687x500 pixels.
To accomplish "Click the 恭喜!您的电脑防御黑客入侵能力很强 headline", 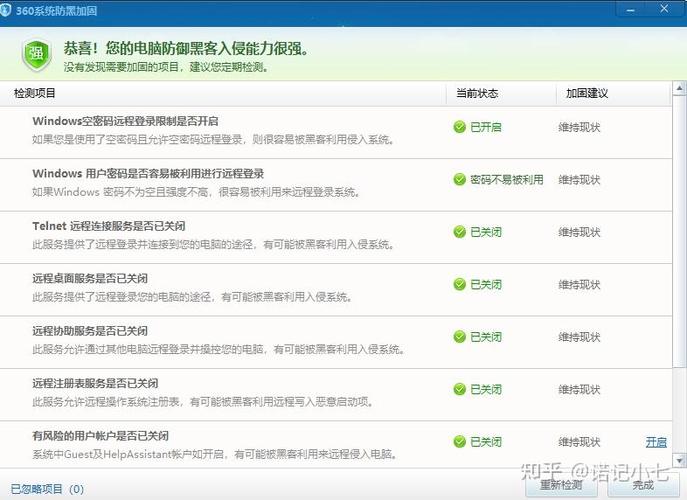I will coord(186,48).
